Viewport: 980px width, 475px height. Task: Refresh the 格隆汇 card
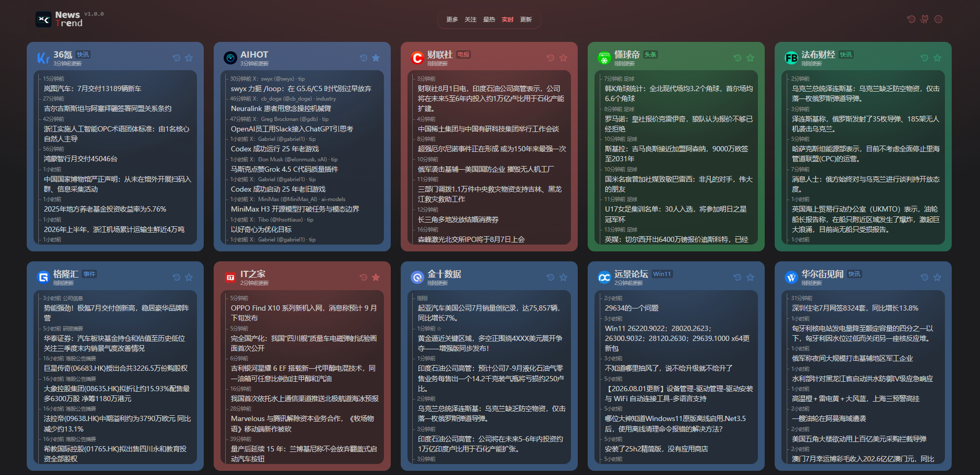point(177,277)
